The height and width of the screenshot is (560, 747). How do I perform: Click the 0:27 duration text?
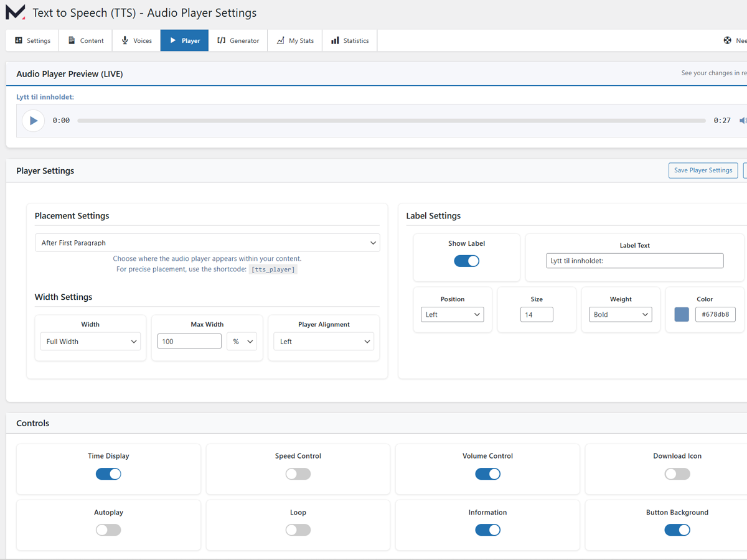pyautogui.click(x=722, y=121)
